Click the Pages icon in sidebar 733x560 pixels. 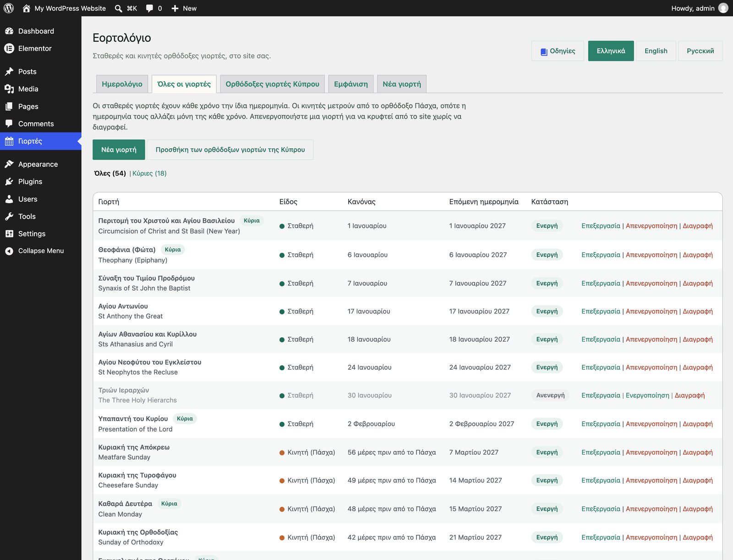(x=9, y=106)
